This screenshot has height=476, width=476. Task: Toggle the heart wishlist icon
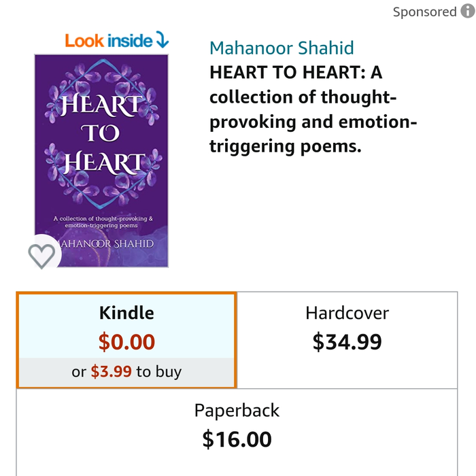(x=42, y=256)
